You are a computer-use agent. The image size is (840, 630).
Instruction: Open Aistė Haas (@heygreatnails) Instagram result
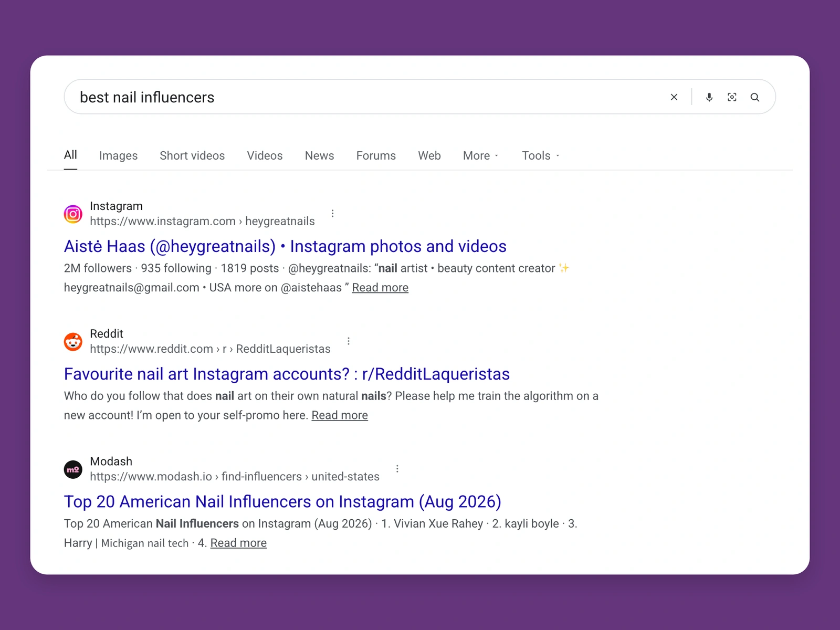[x=285, y=246]
